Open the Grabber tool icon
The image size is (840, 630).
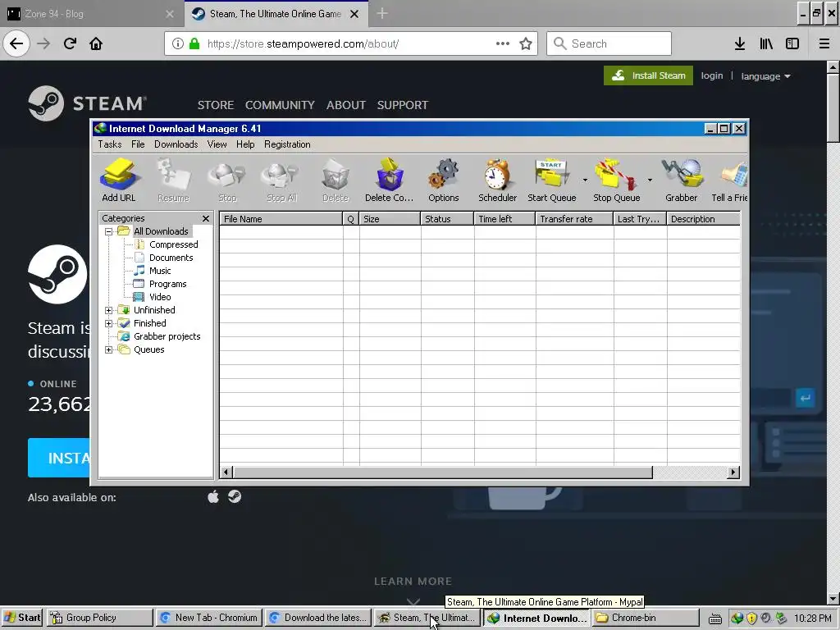(x=682, y=180)
